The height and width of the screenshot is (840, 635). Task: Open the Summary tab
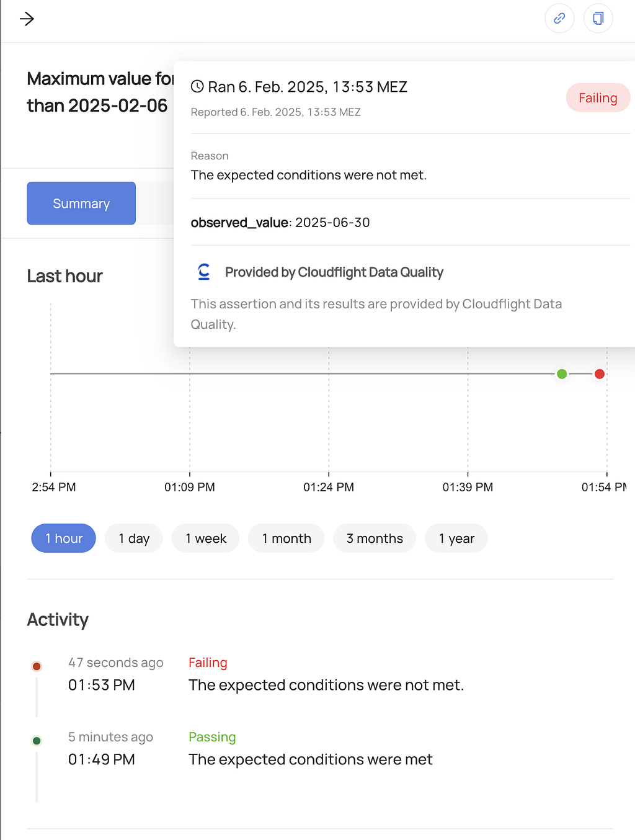point(81,203)
